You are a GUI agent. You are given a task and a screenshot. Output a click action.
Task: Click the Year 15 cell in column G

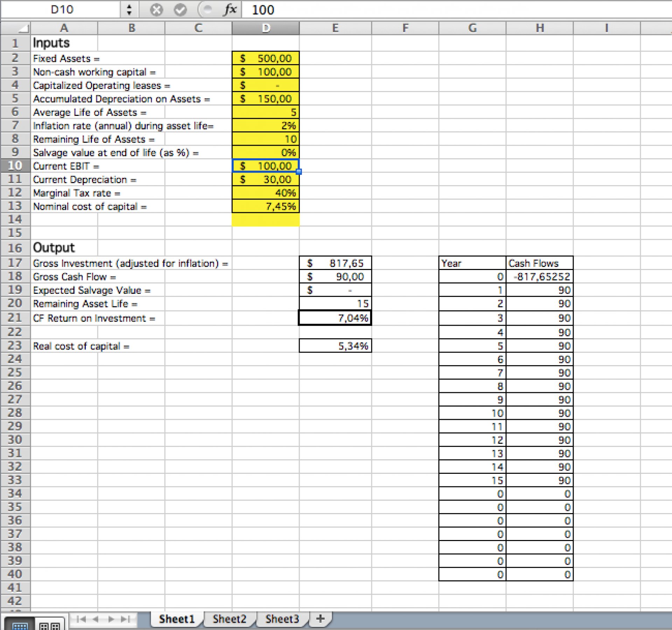pyautogui.click(x=472, y=480)
